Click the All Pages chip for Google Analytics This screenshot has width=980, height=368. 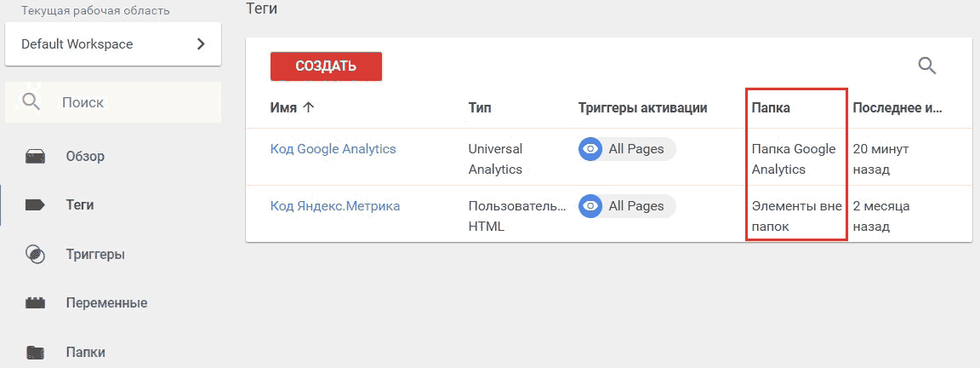(x=627, y=149)
